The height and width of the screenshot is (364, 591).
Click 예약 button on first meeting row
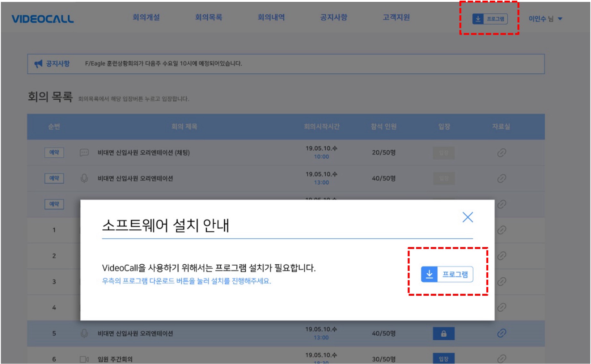tap(54, 153)
